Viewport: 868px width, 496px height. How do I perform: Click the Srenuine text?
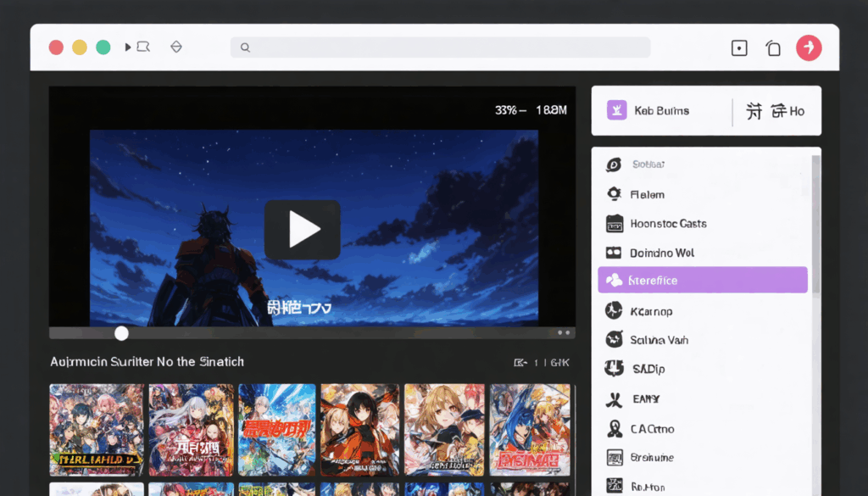[x=652, y=457]
